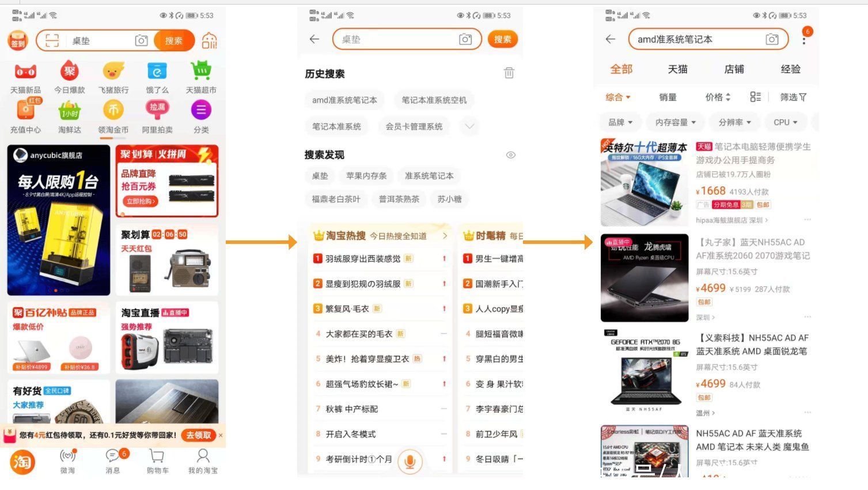
Task: Toggle the eye icon to hide 搜索发现
Action: 510,154
